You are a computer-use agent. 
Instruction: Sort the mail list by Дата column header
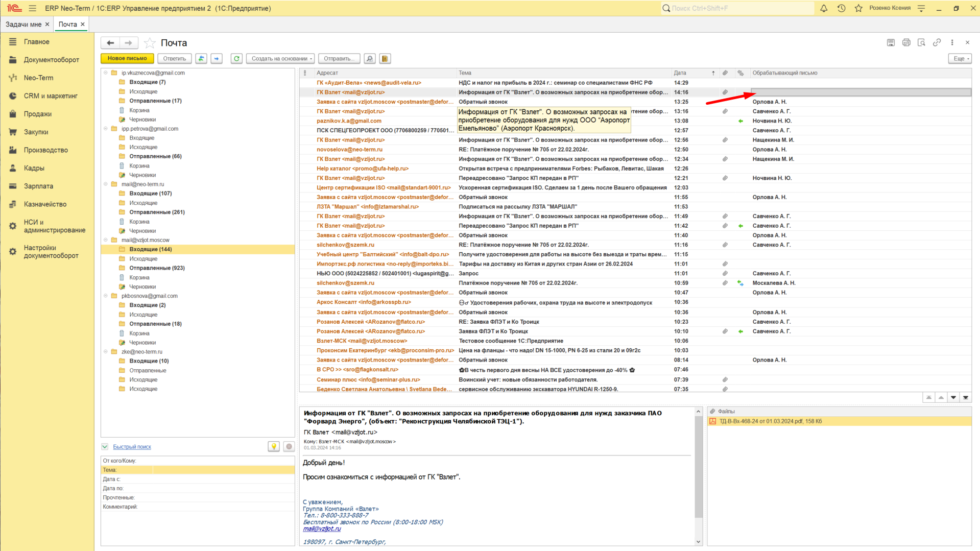[x=680, y=73]
